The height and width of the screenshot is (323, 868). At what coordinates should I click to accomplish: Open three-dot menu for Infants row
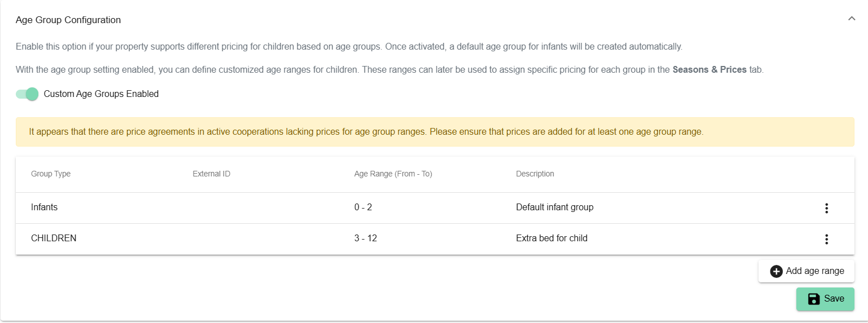(826, 208)
